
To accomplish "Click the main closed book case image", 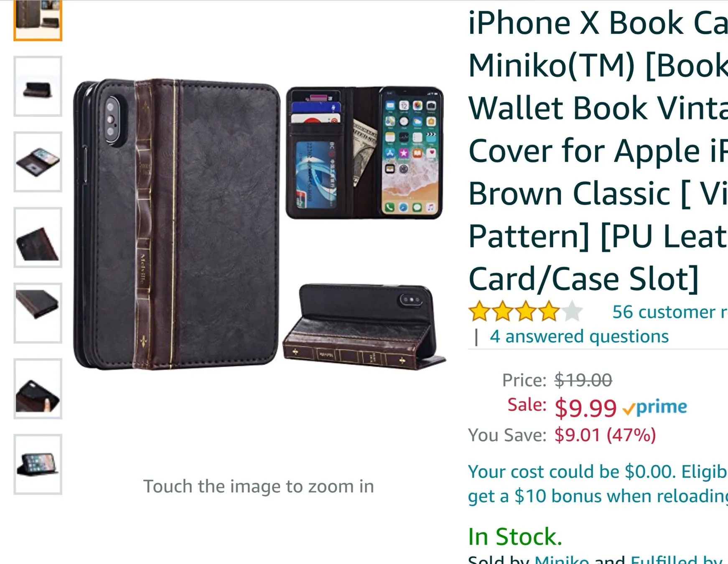I will pyautogui.click(x=176, y=224).
